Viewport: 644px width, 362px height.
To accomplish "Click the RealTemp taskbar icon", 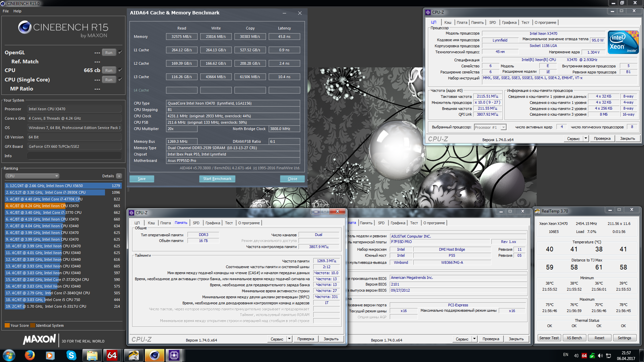I will [x=133, y=355].
